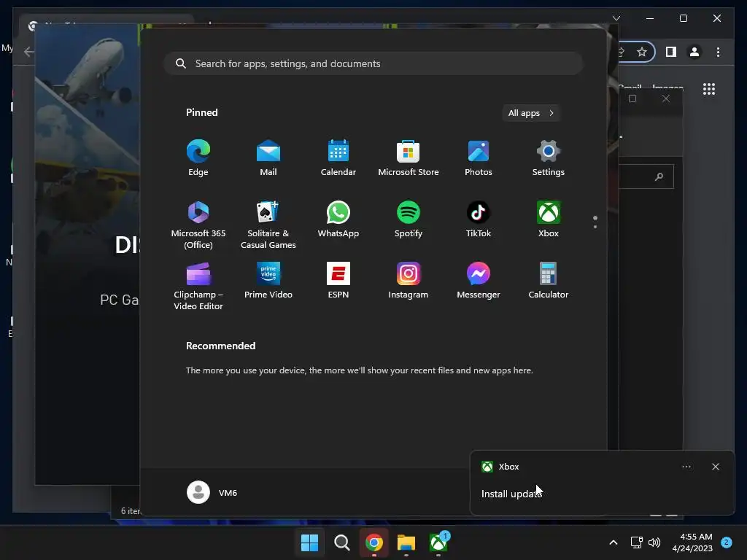Open the Calendar app
The image size is (747, 560).
338,158
